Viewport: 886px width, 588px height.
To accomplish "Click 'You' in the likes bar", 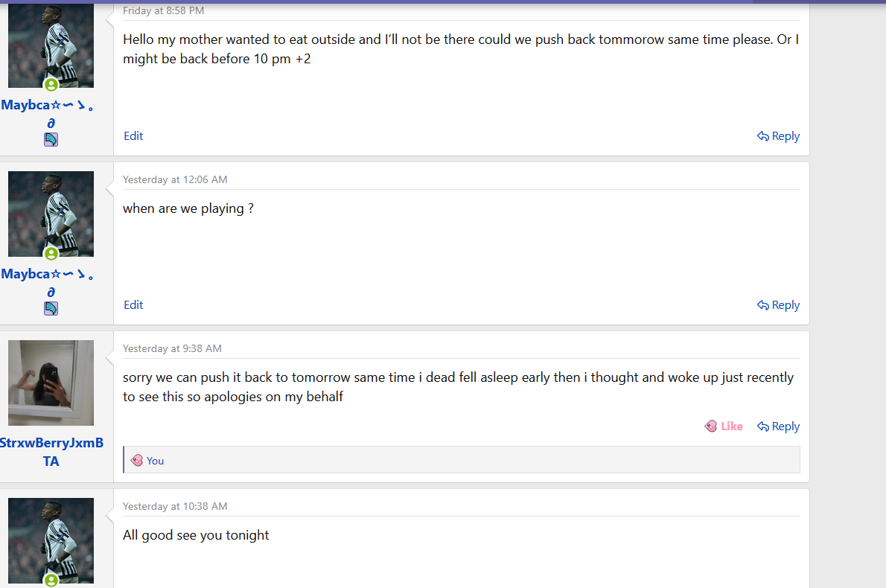I will [156, 461].
